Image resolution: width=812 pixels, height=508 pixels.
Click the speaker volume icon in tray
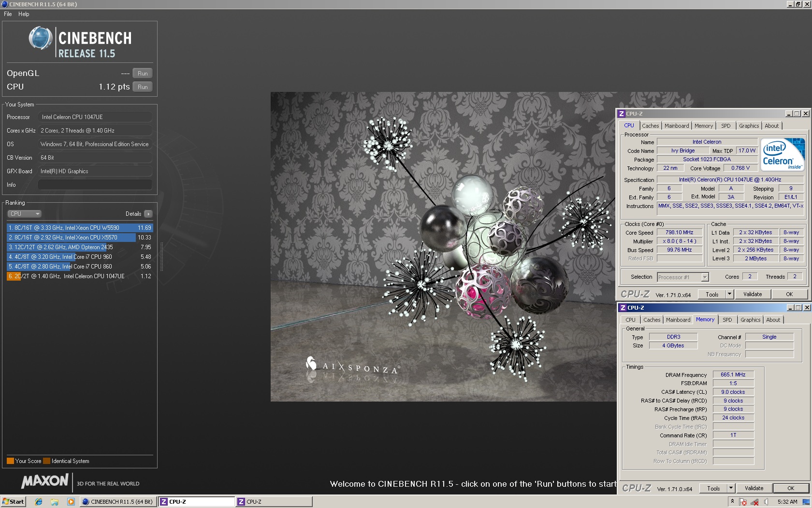pyautogui.click(x=766, y=502)
